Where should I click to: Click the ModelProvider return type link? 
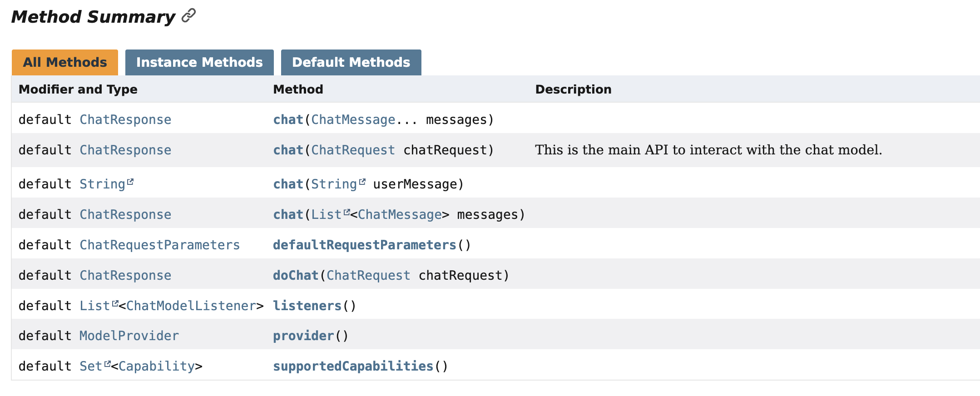pyautogui.click(x=129, y=336)
